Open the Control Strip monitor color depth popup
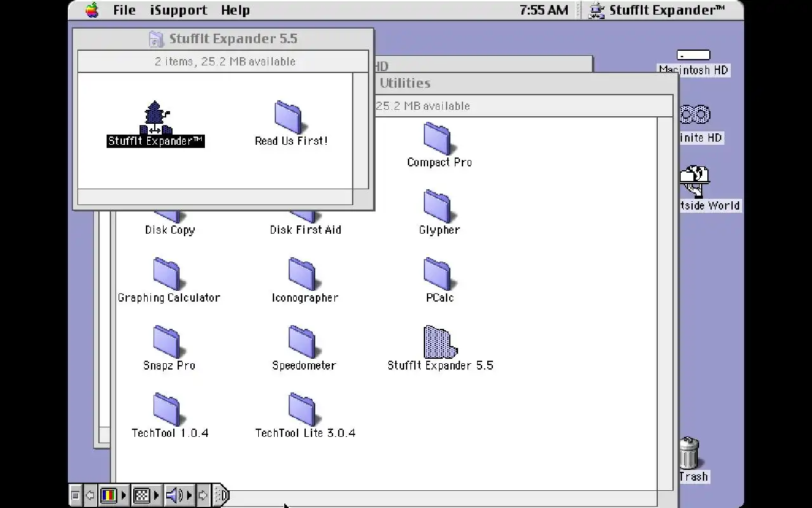Screen dimensions: 812x508 (x=114, y=495)
